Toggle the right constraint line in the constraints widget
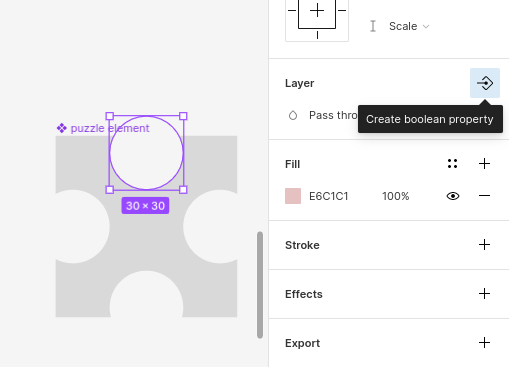This screenshot has height=367, width=509. tap(342, 11)
